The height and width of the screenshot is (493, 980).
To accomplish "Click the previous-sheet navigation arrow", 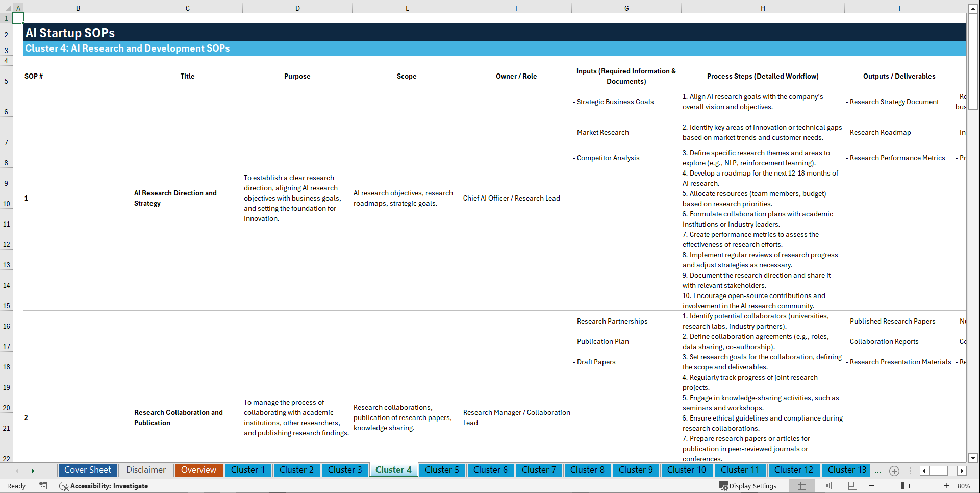I will click(17, 471).
